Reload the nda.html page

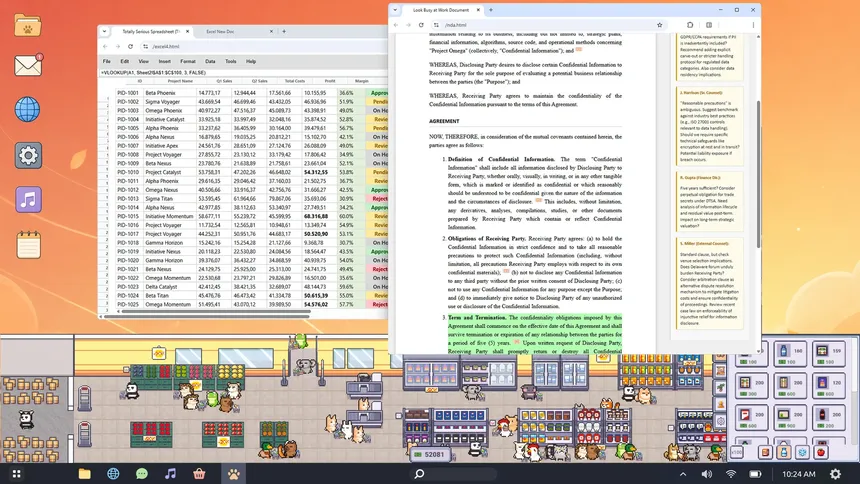(423, 25)
